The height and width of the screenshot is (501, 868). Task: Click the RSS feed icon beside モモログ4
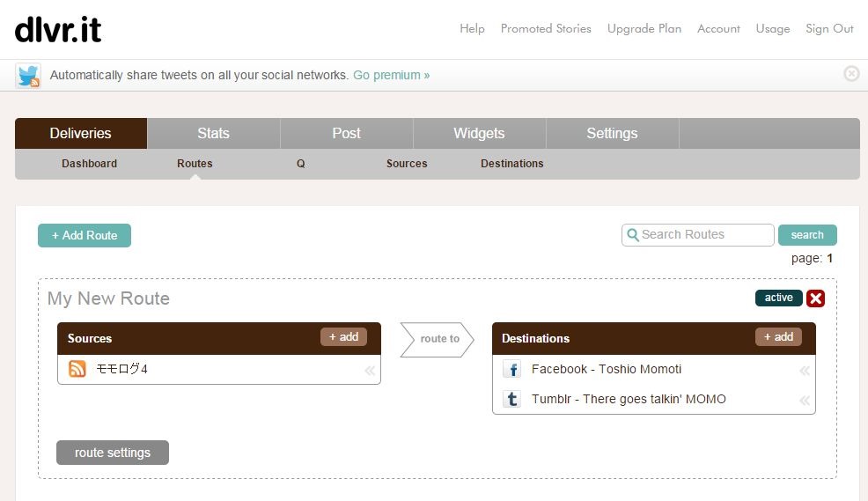click(77, 369)
